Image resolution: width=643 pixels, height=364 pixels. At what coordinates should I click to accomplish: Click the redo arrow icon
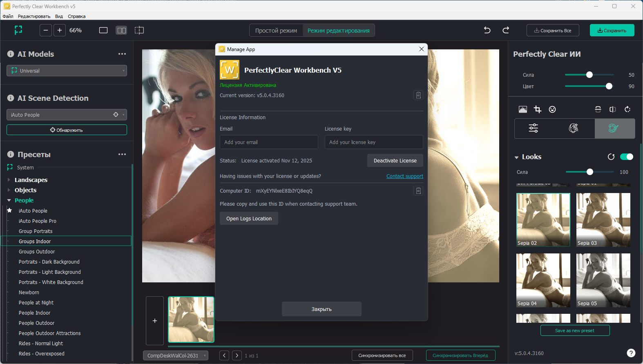[506, 30]
